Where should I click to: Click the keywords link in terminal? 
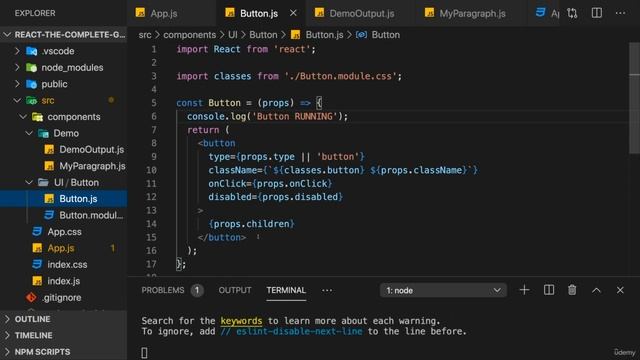tap(241, 321)
